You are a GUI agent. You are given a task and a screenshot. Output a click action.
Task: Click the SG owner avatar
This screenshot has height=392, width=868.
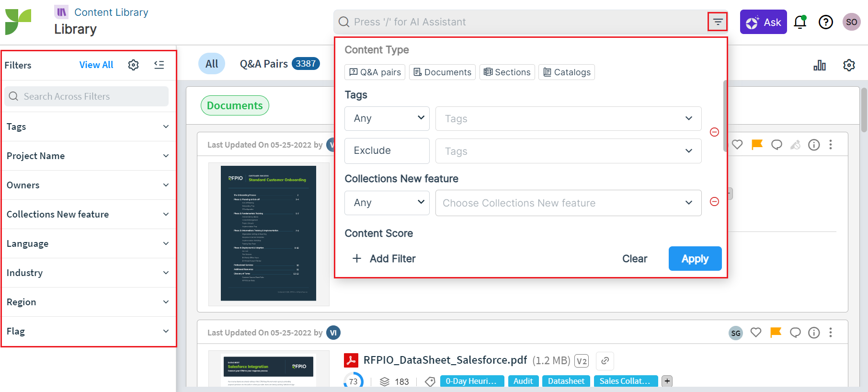click(736, 333)
